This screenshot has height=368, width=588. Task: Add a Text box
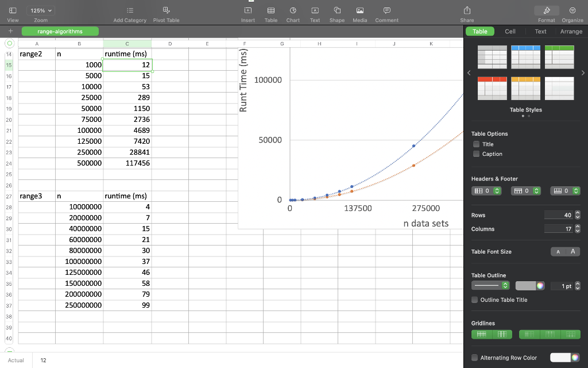click(315, 10)
